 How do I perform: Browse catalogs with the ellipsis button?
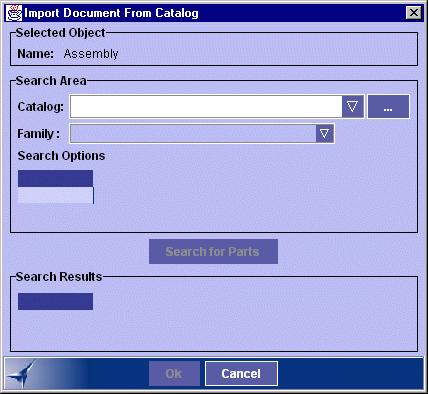388,107
